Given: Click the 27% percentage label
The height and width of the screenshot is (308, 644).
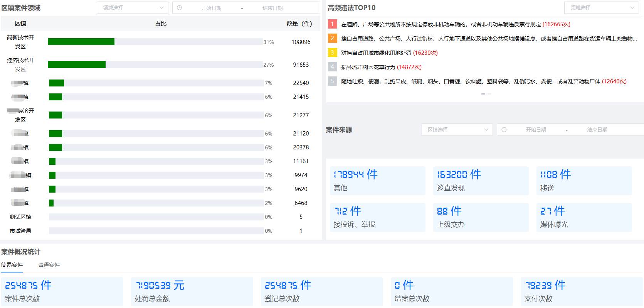Looking at the screenshot, I should 269,65.
